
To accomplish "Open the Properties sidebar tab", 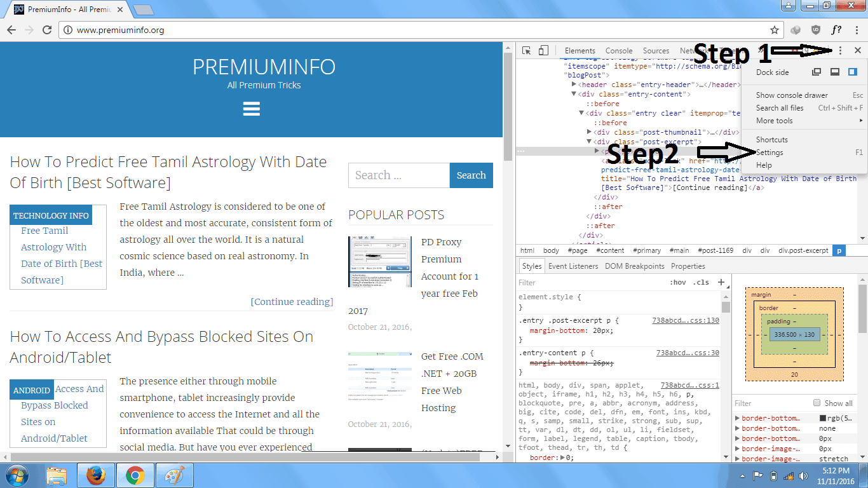I will [x=688, y=266].
